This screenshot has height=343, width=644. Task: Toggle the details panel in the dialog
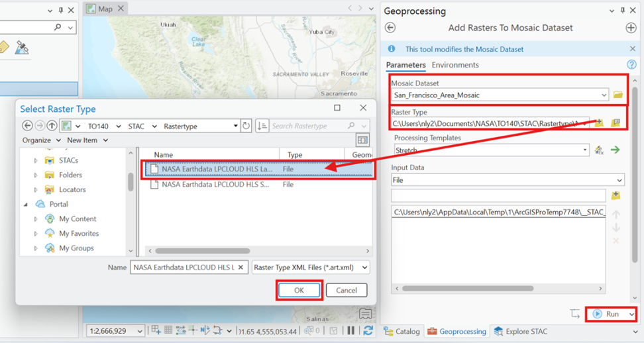362,140
